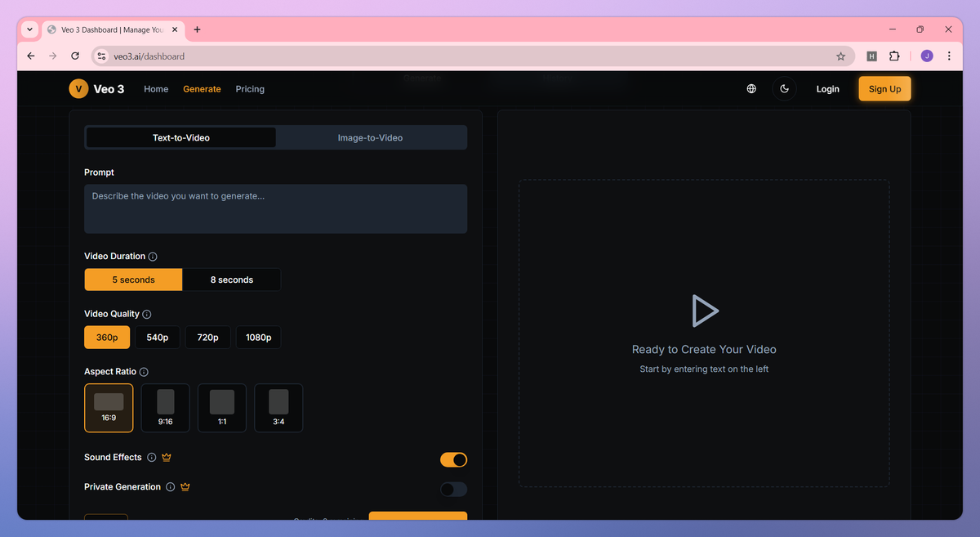This screenshot has width=980, height=537.
Task: Click the 'Video Quality' label
Action: tap(112, 314)
